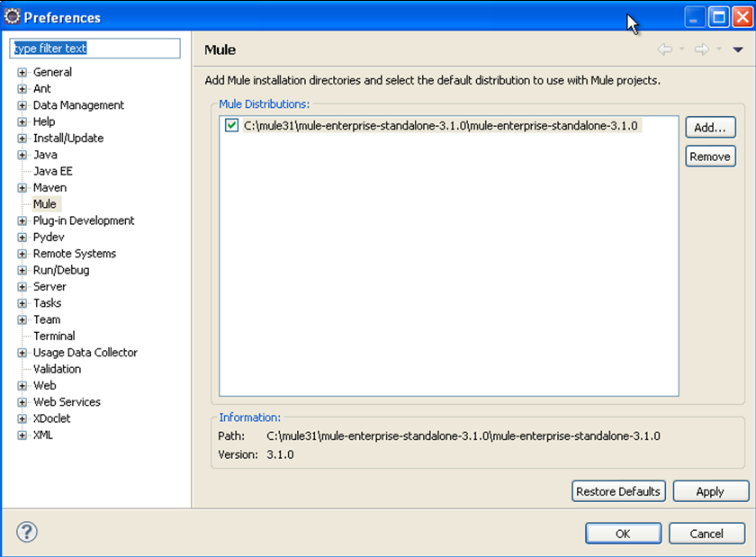This screenshot has height=557, width=756.
Task: Select the Terminal preferences page
Action: (x=54, y=336)
